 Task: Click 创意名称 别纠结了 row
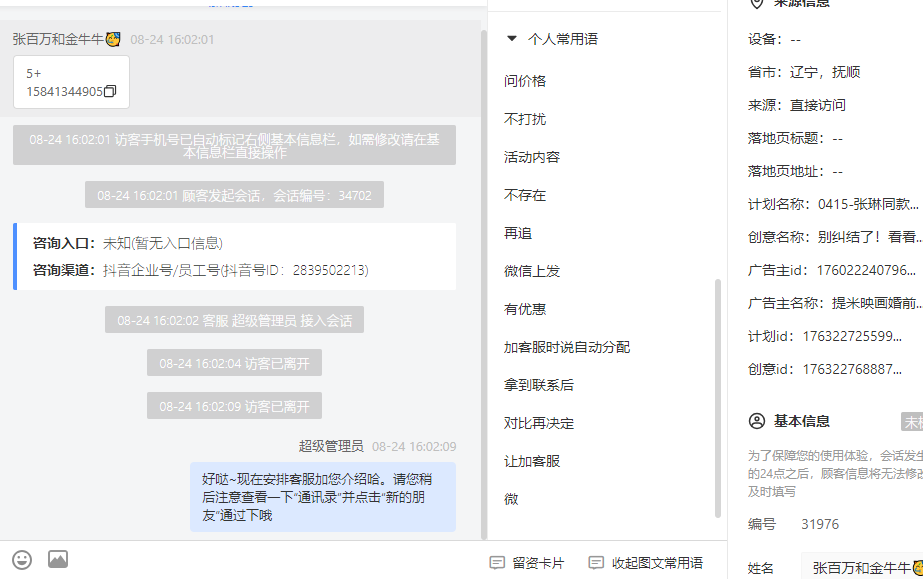(x=835, y=237)
